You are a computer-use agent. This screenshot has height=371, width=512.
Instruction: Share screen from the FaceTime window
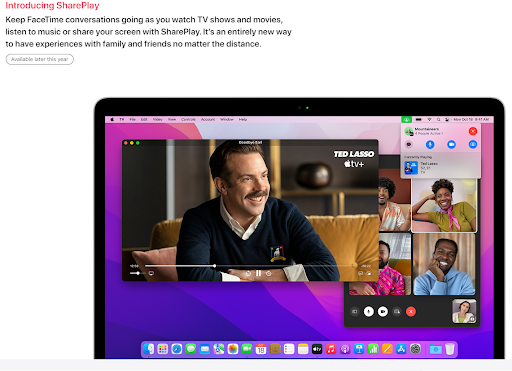[397, 312]
